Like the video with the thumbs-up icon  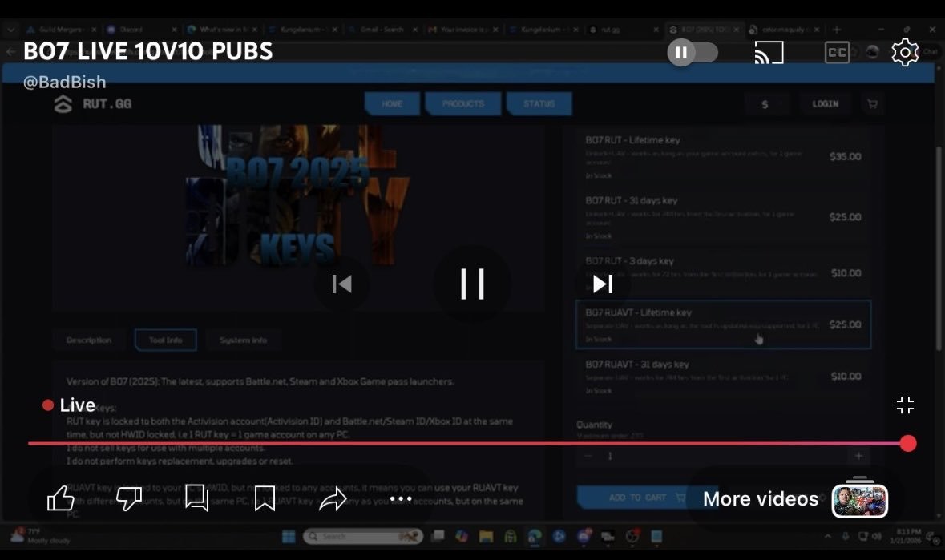click(x=61, y=498)
